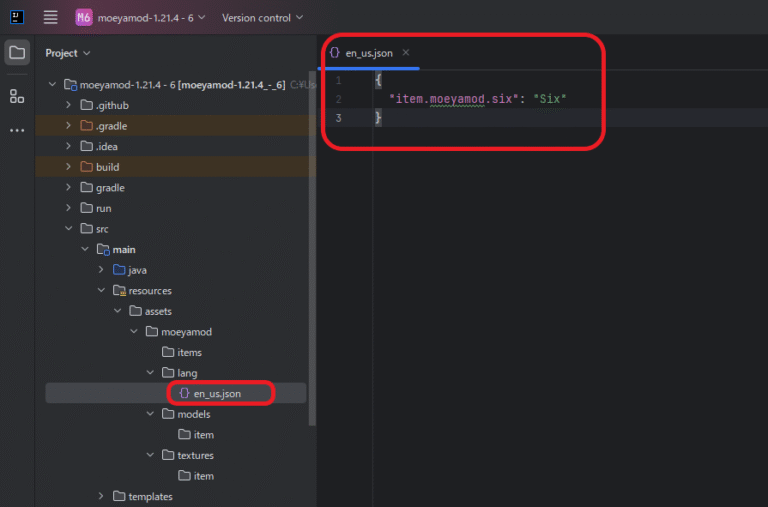Close the en_us.json tab
This screenshot has height=507, width=768.
click(x=406, y=52)
